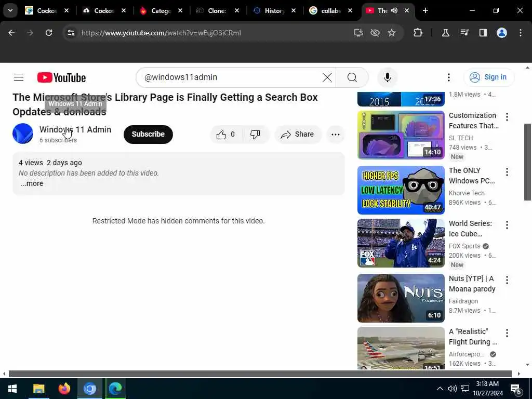Open Microsoft Edge from taskbar
Viewport: 532px width, 399px height.
coord(115,389)
